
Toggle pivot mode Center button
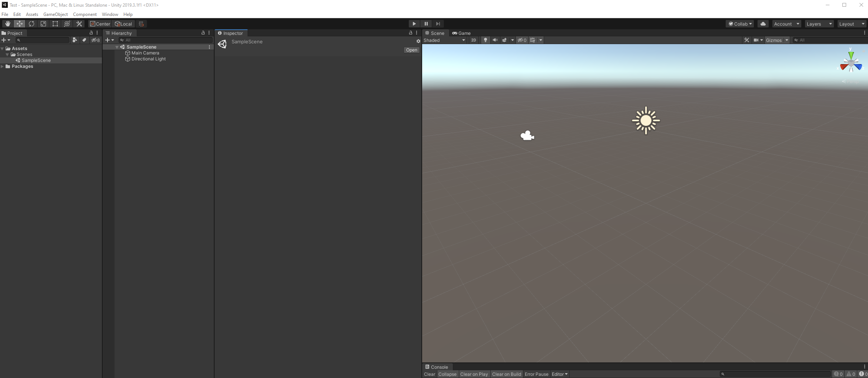point(100,24)
